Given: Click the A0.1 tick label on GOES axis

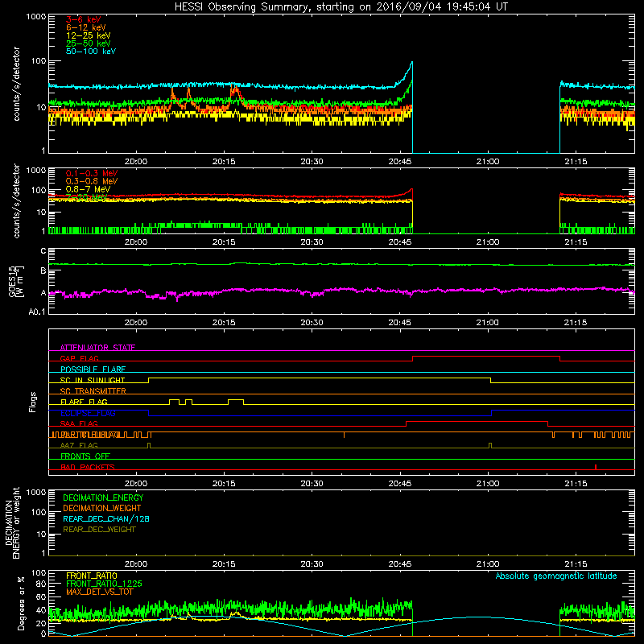Looking at the screenshot, I should (37, 312).
